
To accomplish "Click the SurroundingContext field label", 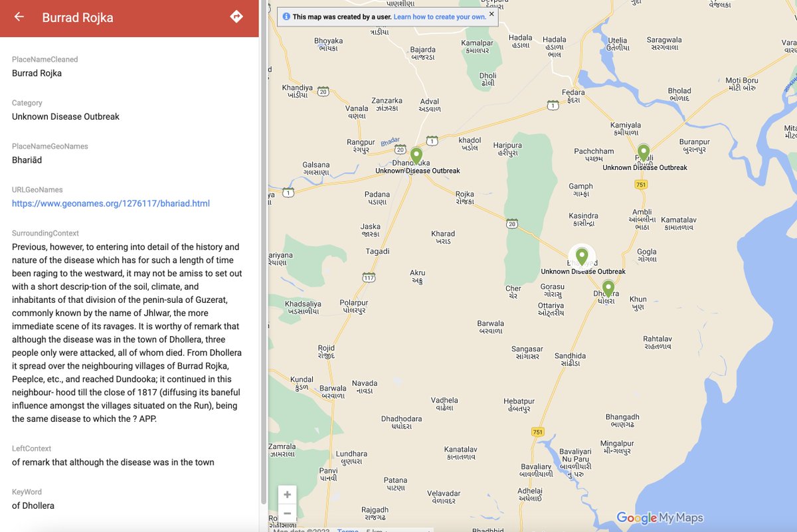I will tap(45, 233).
